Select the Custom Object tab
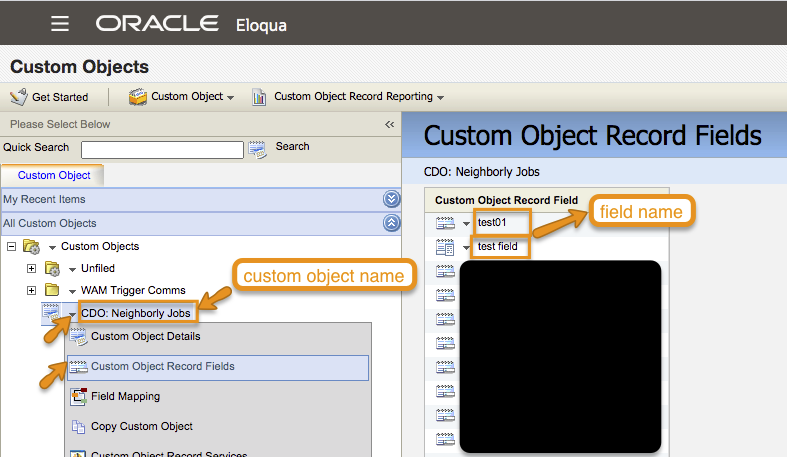787x457 pixels. coord(53,175)
